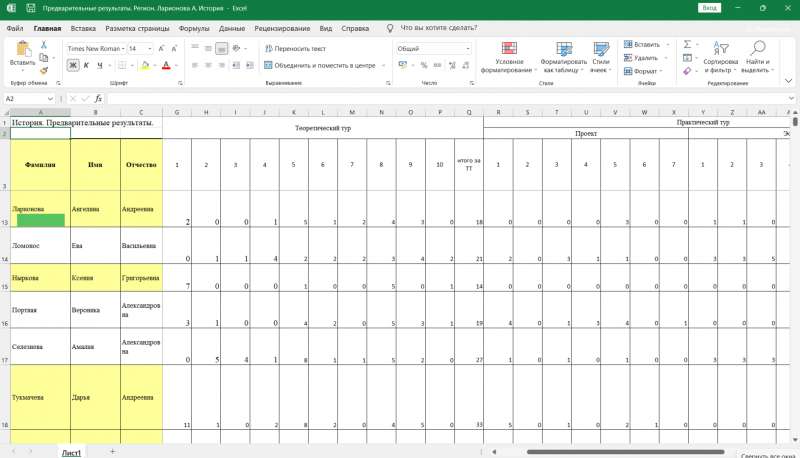The image size is (800, 458).
Task: Open the Формулы ribbon tab
Action: [x=194, y=28]
